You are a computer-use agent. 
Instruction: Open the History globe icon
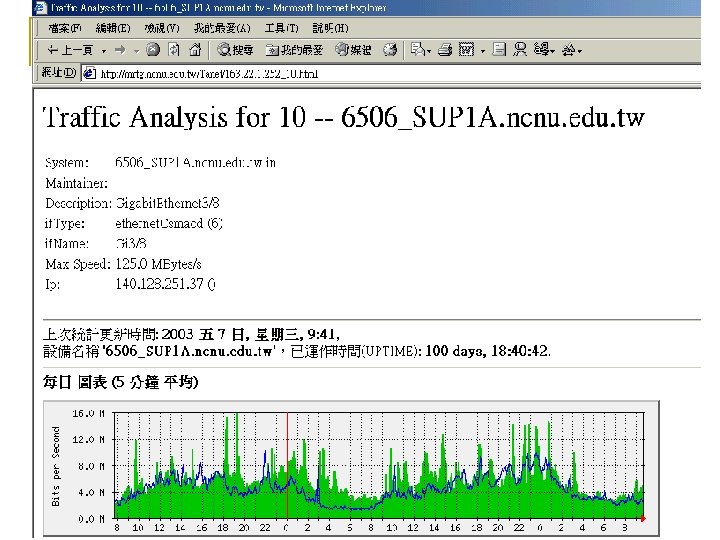390,50
